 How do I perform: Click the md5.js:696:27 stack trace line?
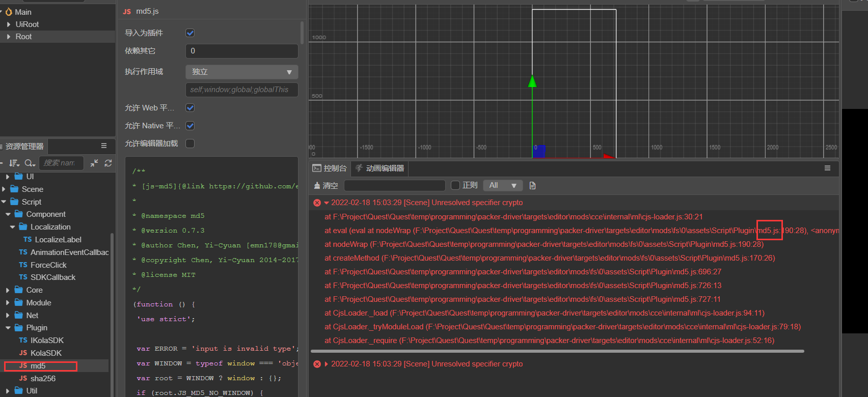click(523, 272)
